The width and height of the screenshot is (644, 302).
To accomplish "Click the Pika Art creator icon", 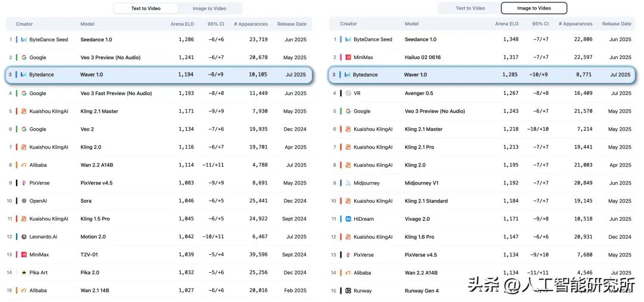I will point(24,273).
